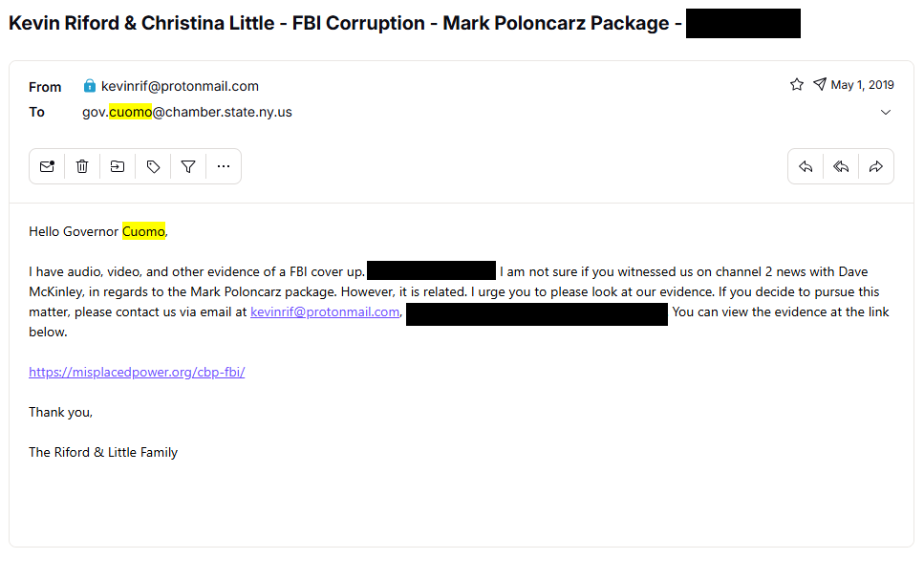Click the kevinrif@protonmail.com link in body
Image resolution: width=924 pixels, height=580 pixels.
(x=325, y=311)
